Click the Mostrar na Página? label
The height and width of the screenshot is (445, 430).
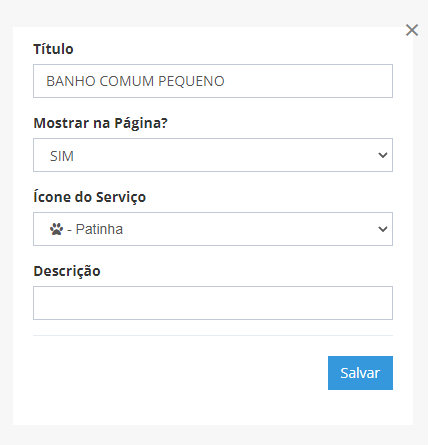pyautogui.click(x=100, y=123)
